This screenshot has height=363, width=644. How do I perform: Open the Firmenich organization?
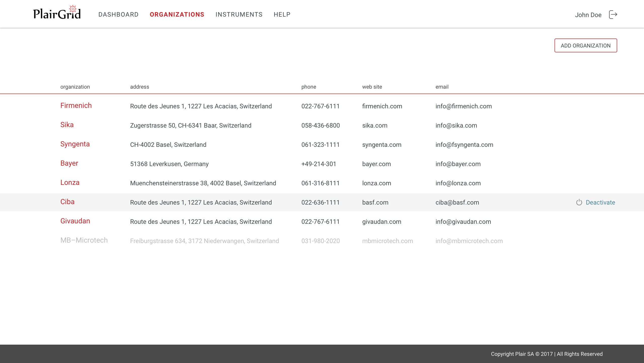[x=76, y=105]
